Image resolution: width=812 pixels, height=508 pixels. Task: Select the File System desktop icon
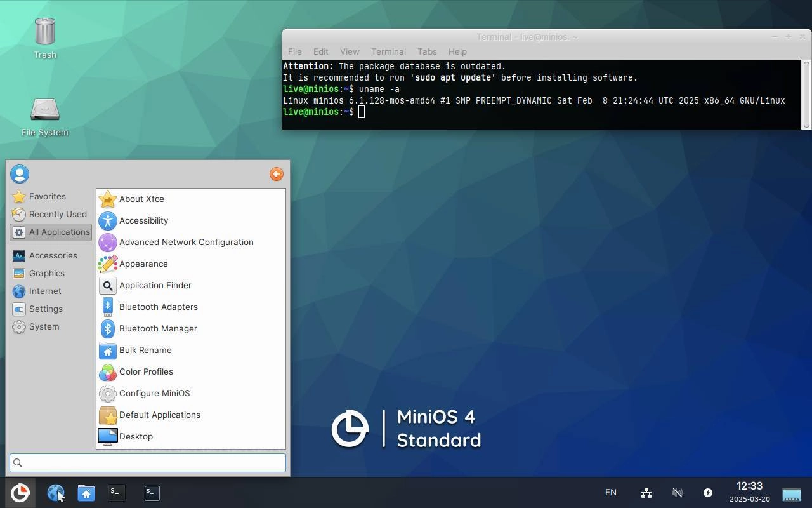pos(45,117)
